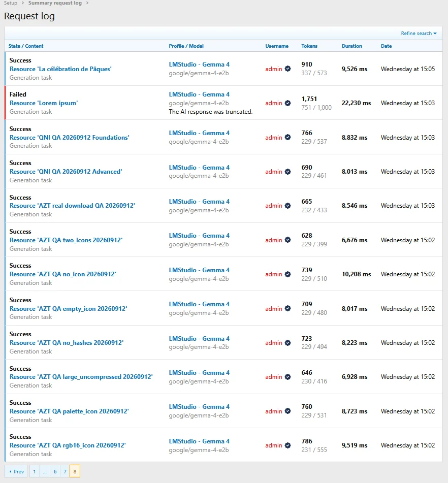Screen dimensions: 448x483
Task: Click the State / Content column header
Action: pyautogui.click(x=26, y=46)
